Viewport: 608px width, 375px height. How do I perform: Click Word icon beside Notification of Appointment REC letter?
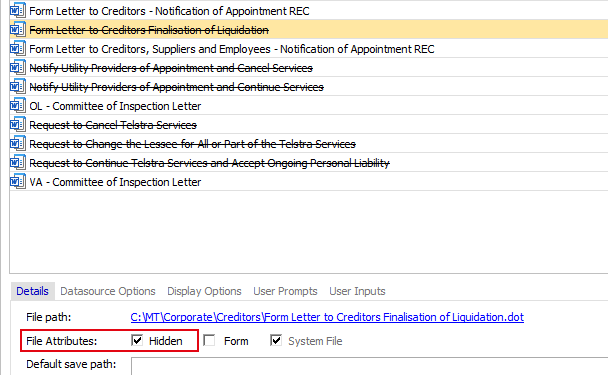[x=18, y=10]
